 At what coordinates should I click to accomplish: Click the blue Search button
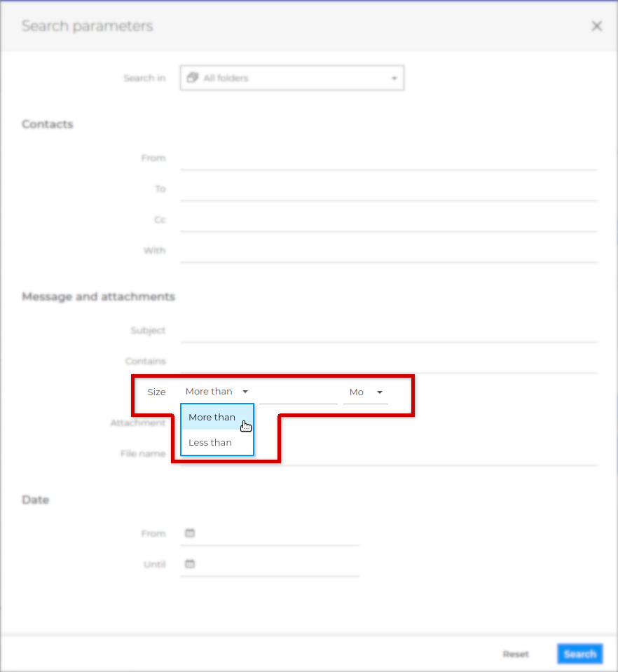point(579,654)
